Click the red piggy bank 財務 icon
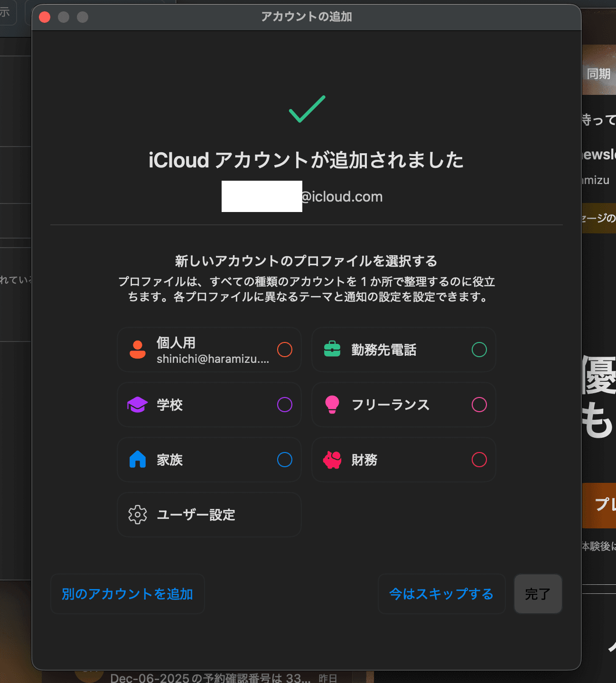616x683 pixels. point(332,460)
